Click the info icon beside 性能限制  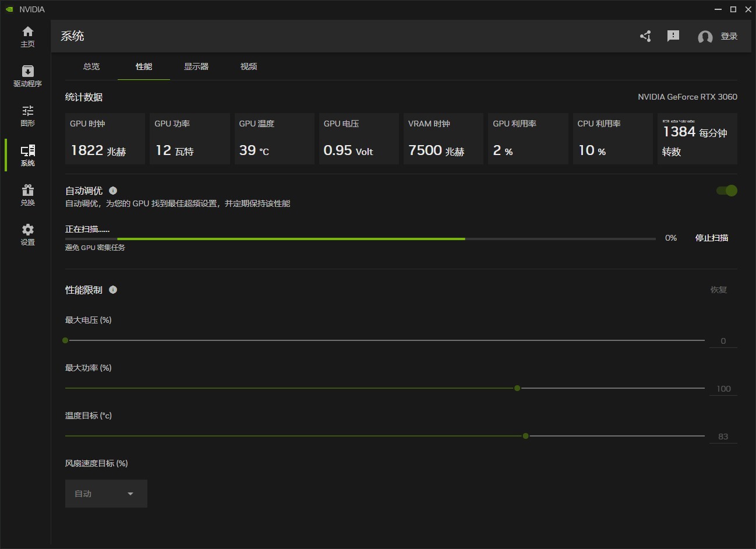click(113, 290)
